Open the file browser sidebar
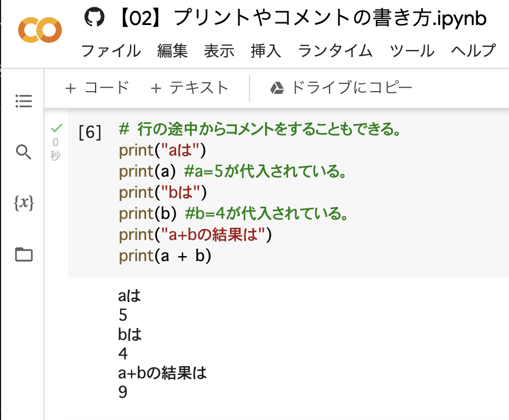 pyautogui.click(x=23, y=256)
